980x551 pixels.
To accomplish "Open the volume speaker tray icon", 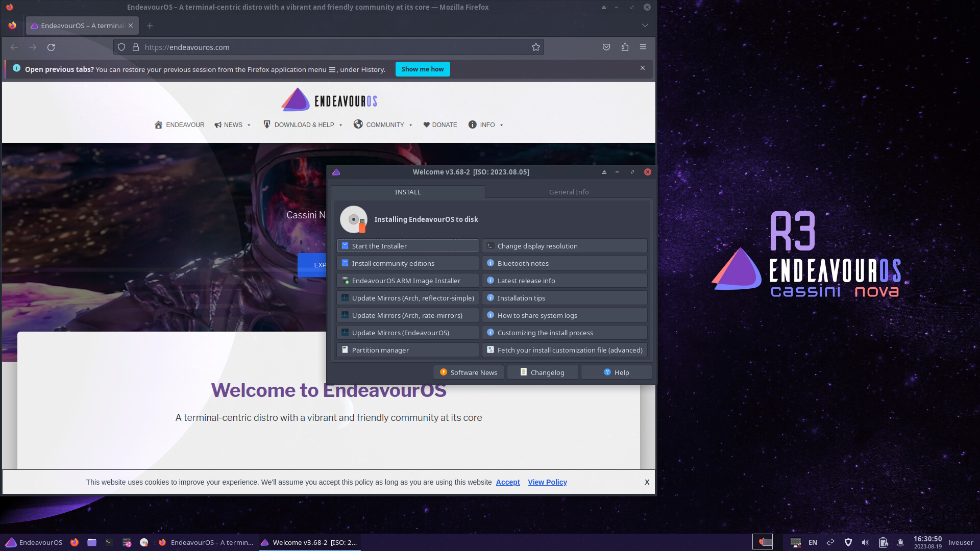I will click(865, 542).
